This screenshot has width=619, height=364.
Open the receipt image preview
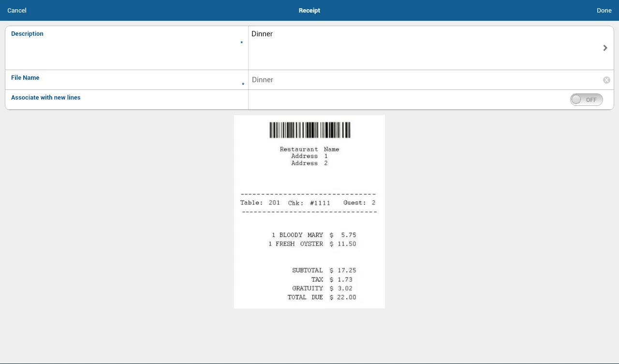coord(309,212)
